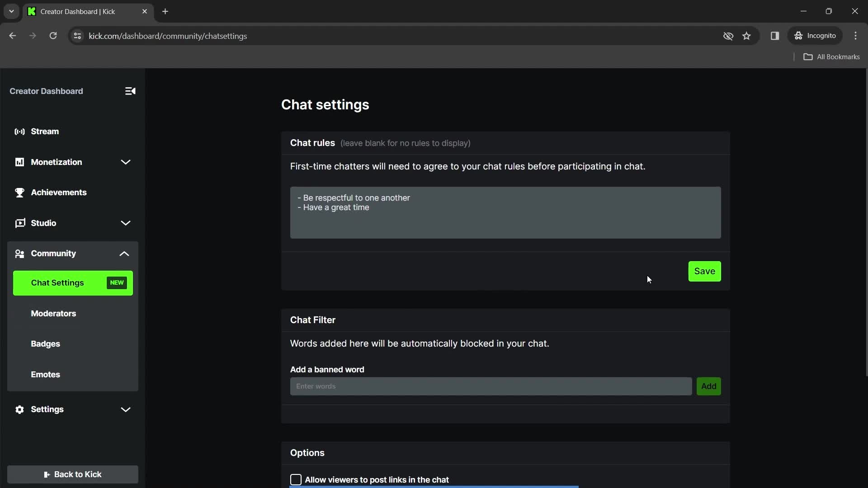
Task: Click the Save button for chat rules
Action: [705, 271]
